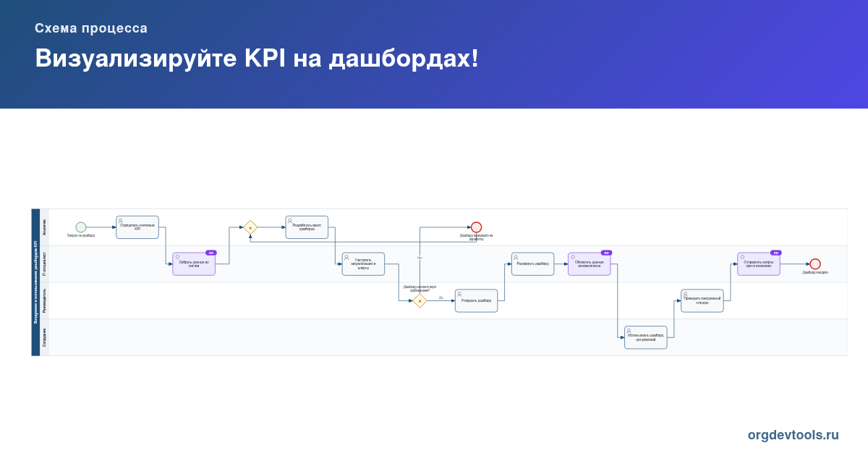Open the orgdevtools.ru link

tap(793, 435)
